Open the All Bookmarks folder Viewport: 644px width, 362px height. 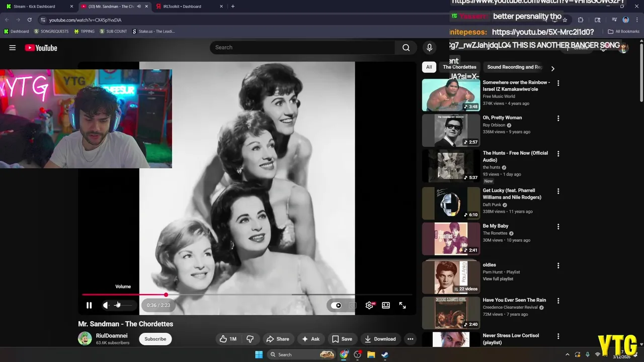coord(623,31)
